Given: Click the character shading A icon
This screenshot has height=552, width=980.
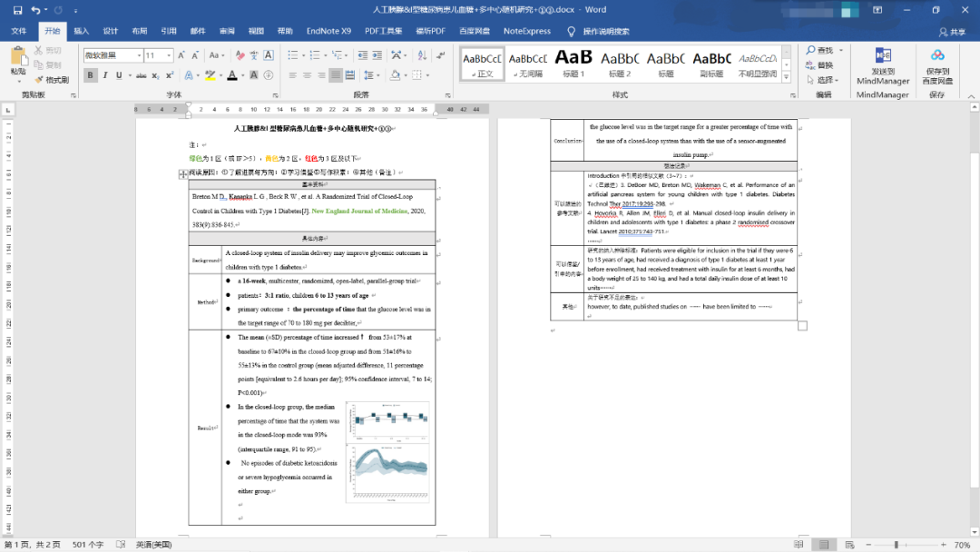Looking at the screenshot, I should tap(254, 75).
